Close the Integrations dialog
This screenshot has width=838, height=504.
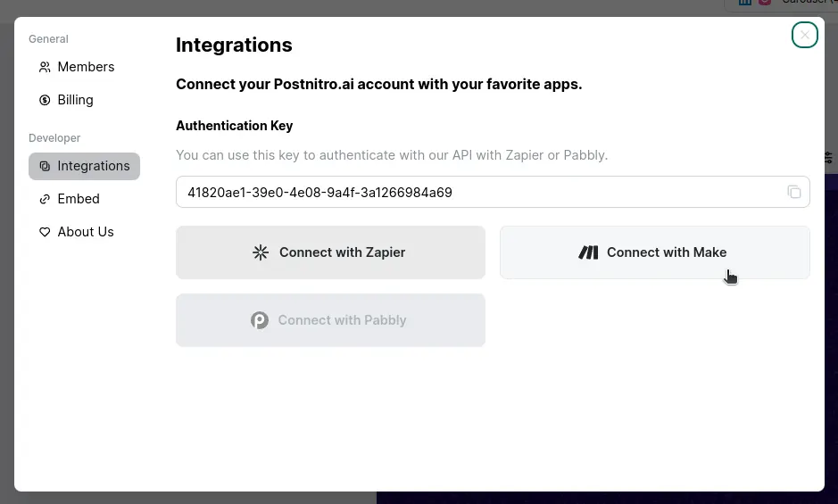tap(804, 36)
